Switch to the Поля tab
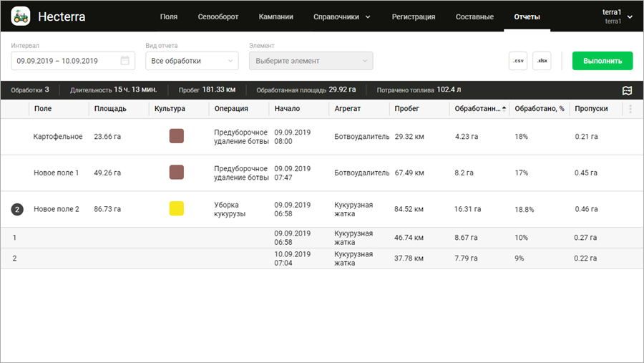Image resolution: width=644 pixels, height=363 pixels. coord(169,16)
